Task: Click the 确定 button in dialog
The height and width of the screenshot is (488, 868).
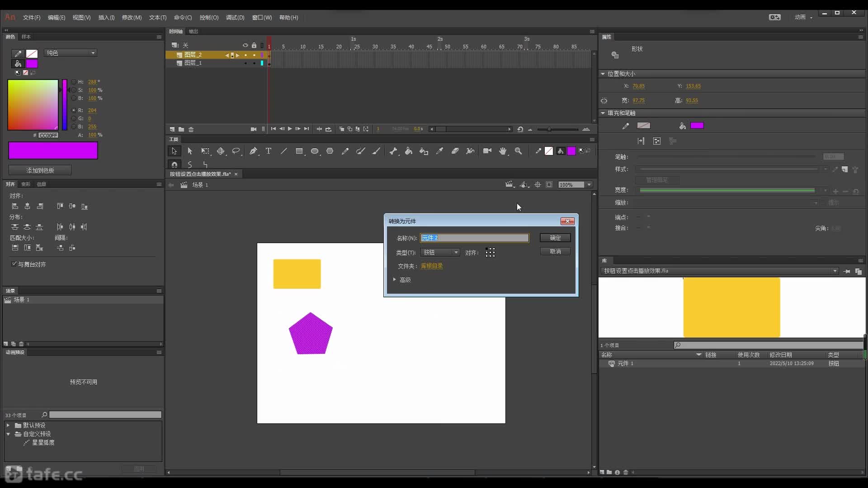Action: [x=555, y=238]
